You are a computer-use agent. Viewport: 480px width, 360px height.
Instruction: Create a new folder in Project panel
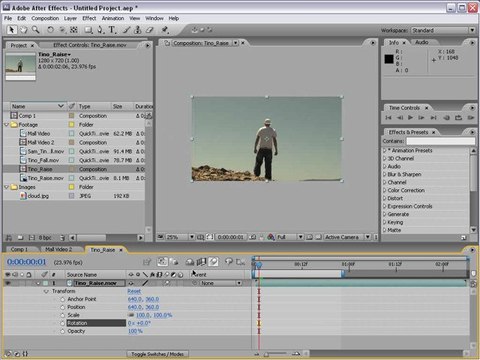tap(20, 238)
